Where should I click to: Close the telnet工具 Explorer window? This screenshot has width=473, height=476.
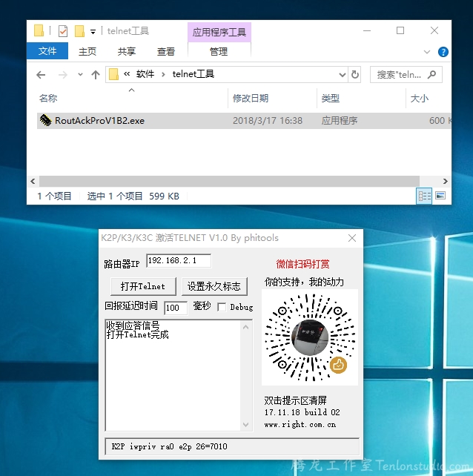pyautogui.click(x=434, y=30)
